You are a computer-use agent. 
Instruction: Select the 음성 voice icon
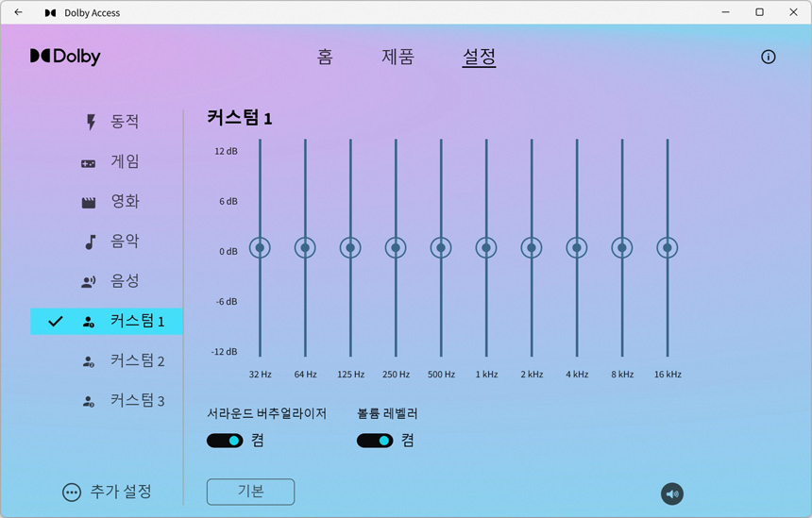(89, 282)
